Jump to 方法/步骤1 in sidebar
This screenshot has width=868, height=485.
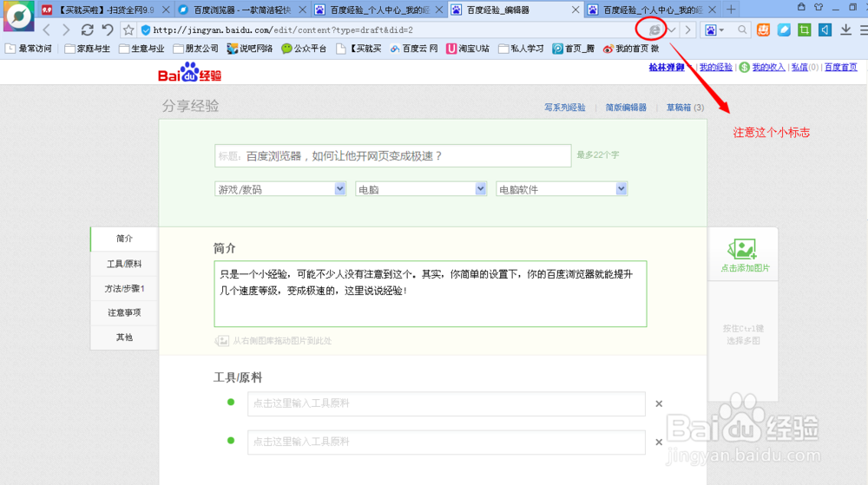point(124,288)
